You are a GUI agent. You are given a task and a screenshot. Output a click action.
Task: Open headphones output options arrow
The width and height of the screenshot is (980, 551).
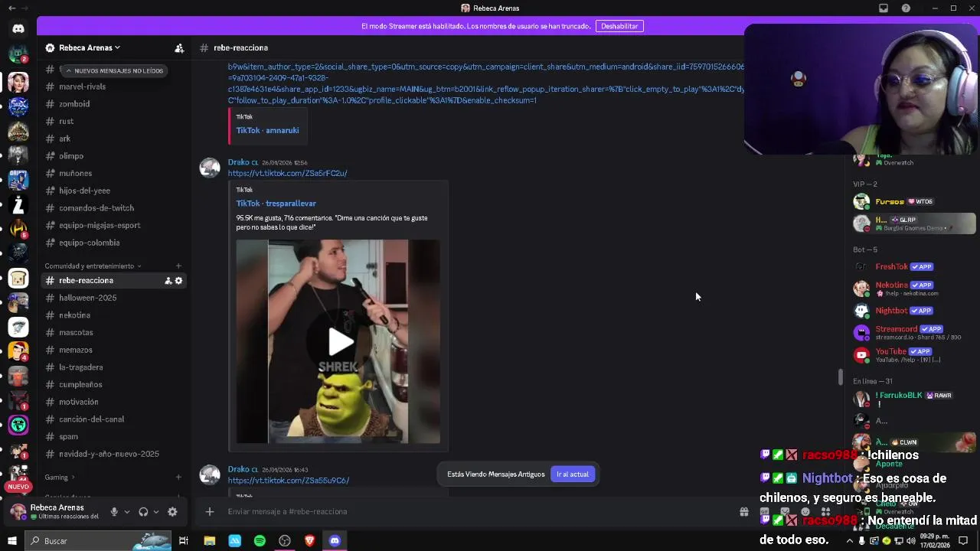155,512
